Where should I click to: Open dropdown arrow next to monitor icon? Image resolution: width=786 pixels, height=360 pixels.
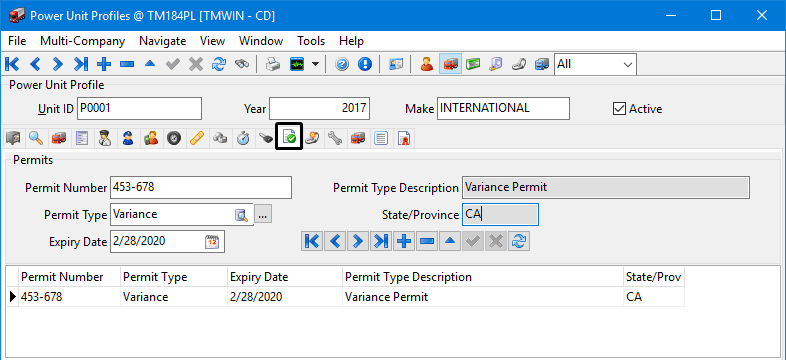pyautogui.click(x=315, y=64)
